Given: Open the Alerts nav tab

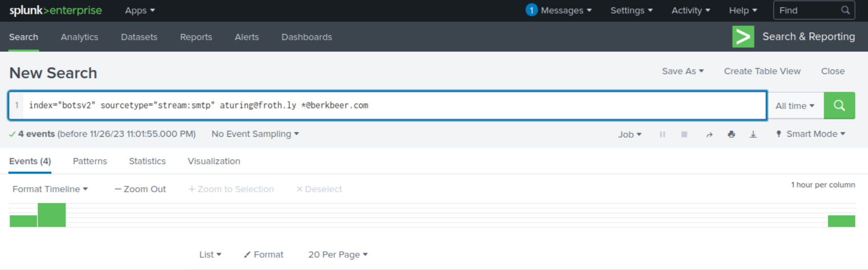Looking at the screenshot, I should 247,37.
